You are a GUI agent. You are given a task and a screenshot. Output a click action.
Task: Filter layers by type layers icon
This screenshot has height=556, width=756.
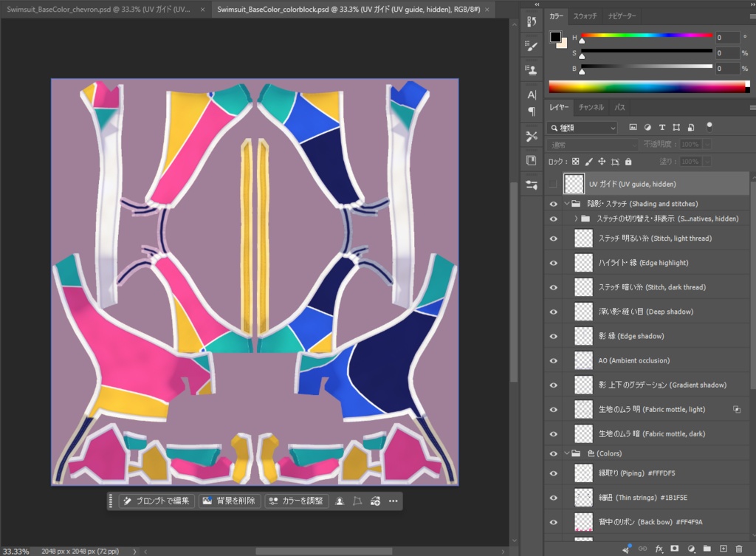point(662,127)
